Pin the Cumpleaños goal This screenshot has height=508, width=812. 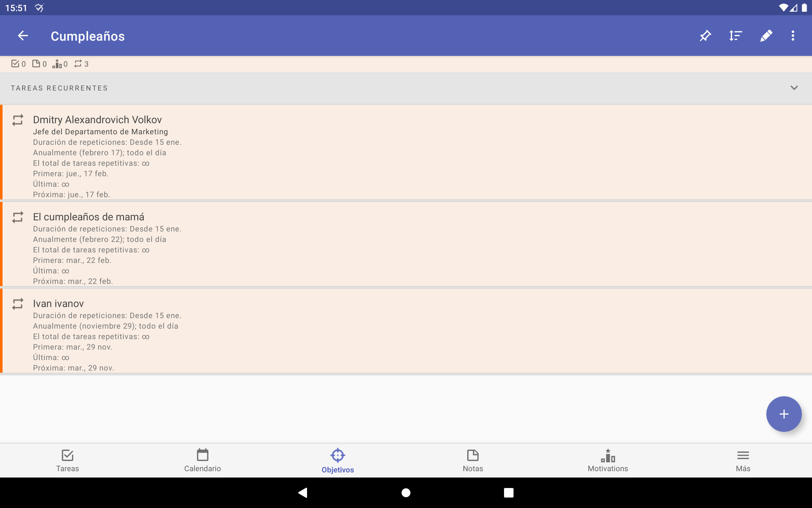pyautogui.click(x=705, y=36)
